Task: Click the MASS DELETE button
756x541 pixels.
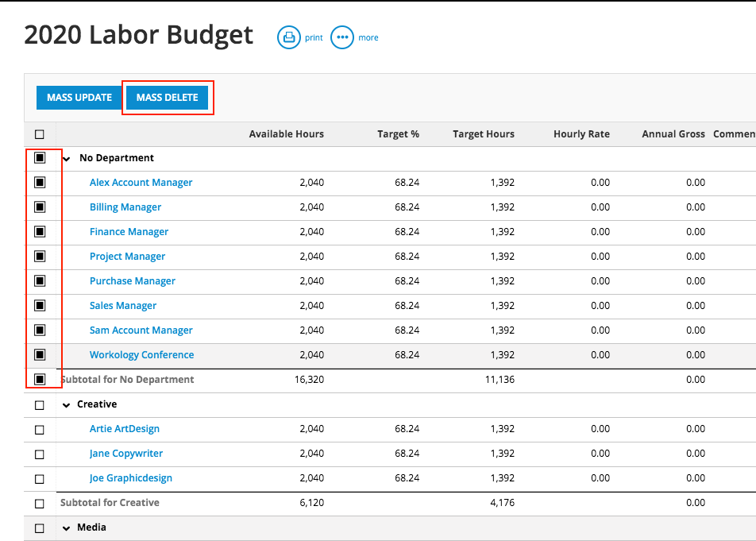Action: pyautogui.click(x=167, y=98)
